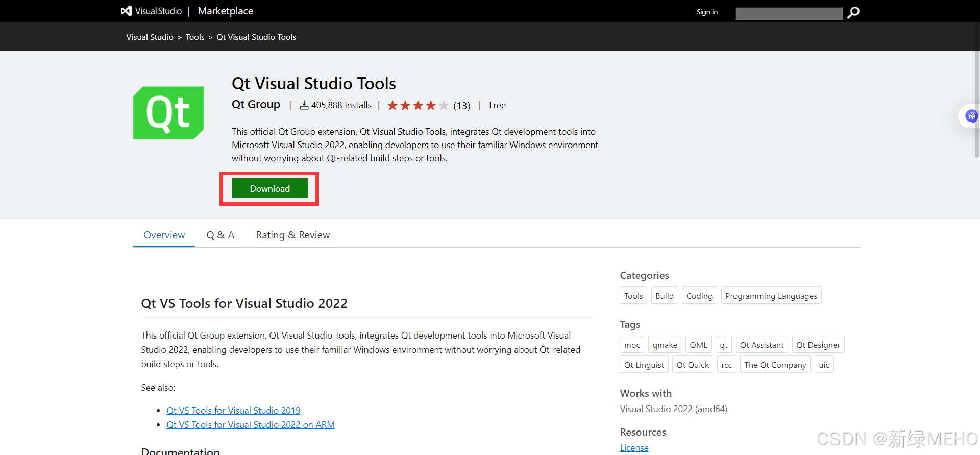
Task: Go to Tools breadcrumb
Action: (x=195, y=37)
